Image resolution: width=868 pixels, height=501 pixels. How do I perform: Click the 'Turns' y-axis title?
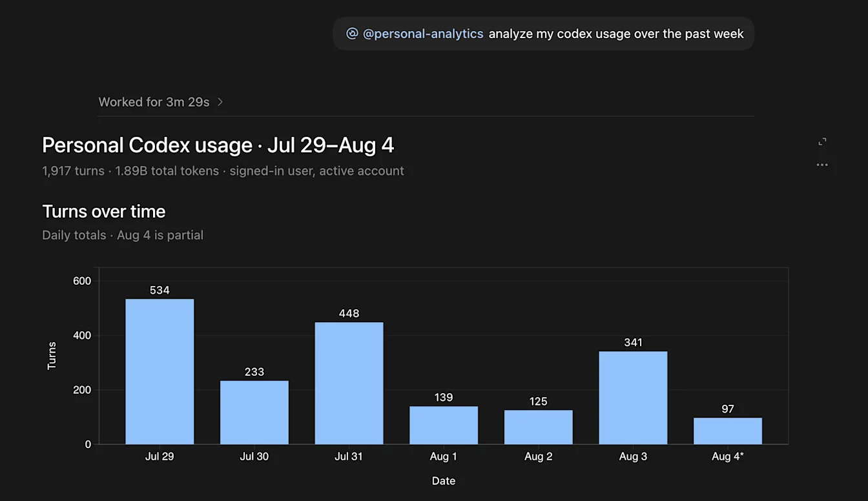tap(52, 356)
